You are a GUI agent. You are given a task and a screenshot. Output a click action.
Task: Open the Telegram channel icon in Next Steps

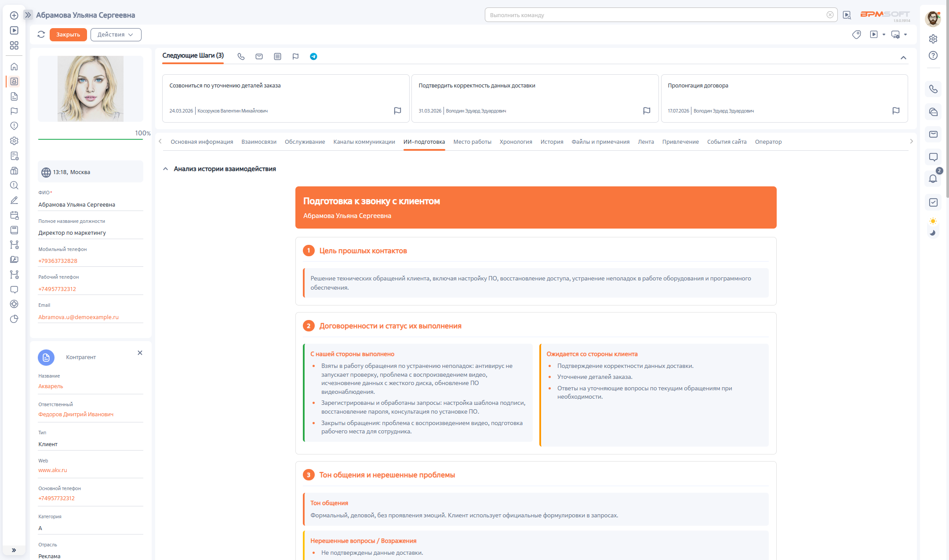click(x=313, y=56)
